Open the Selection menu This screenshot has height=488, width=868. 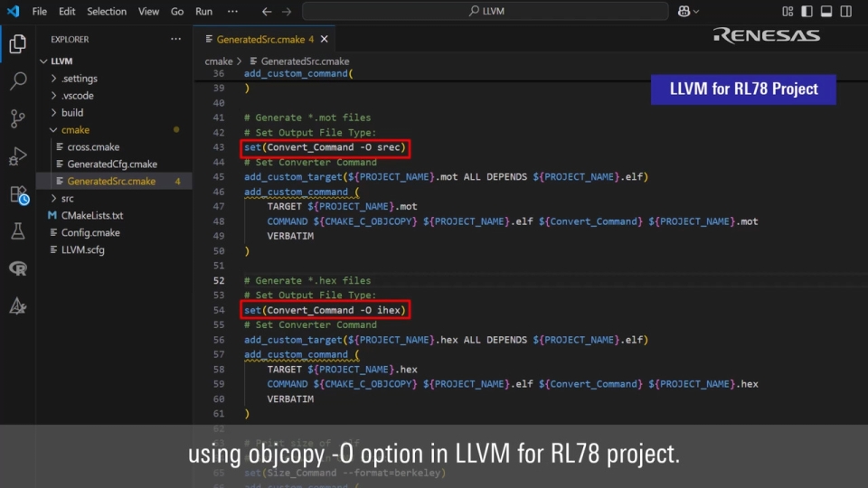coord(107,12)
